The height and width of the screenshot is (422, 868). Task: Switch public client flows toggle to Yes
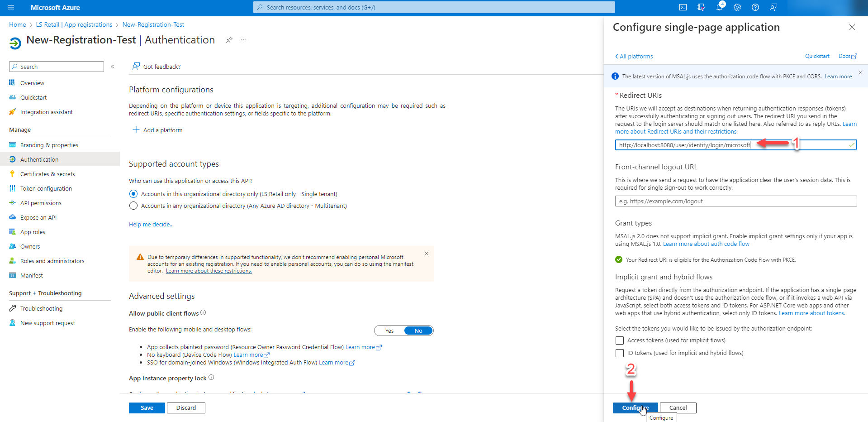point(389,331)
